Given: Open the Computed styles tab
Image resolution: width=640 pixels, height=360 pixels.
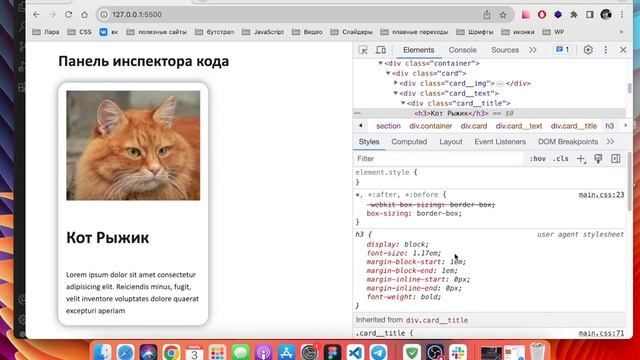Looking at the screenshot, I should pos(409,142).
